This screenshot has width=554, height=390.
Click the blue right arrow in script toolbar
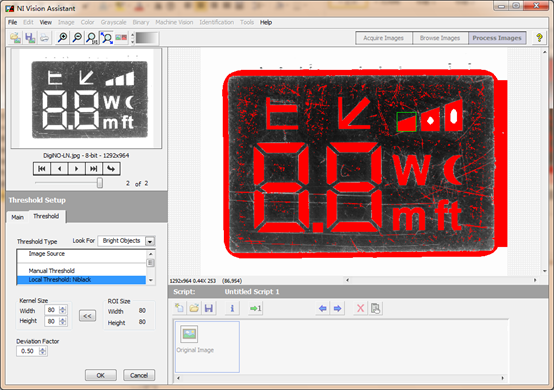tap(337, 308)
